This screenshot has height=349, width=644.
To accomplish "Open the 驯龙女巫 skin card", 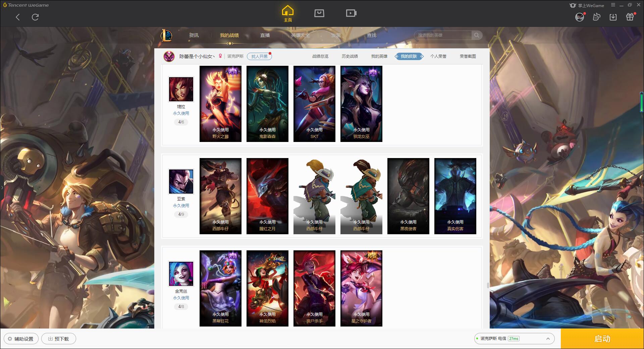I will (361, 104).
